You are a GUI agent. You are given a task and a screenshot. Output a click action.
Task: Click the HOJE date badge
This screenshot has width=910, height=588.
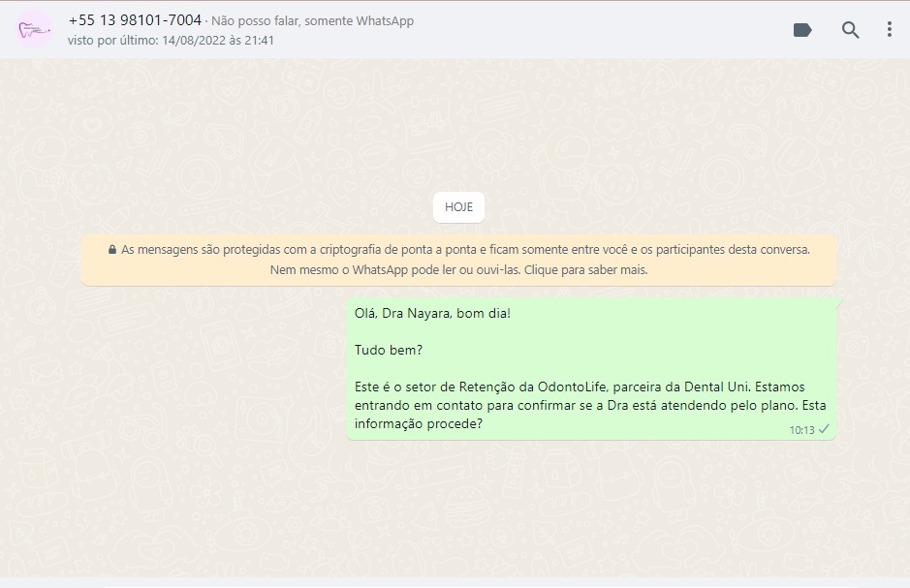pyautogui.click(x=458, y=207)
